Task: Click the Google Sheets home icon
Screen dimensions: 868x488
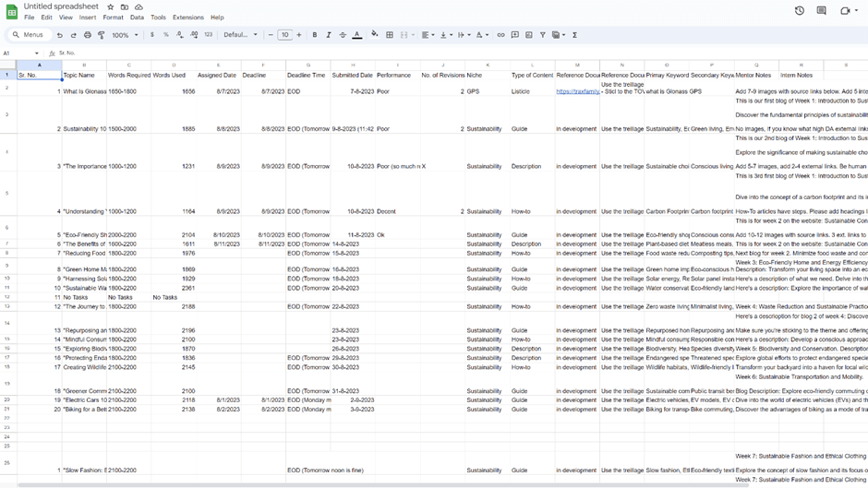Action: pyautogui.click(x=11, y=12)
